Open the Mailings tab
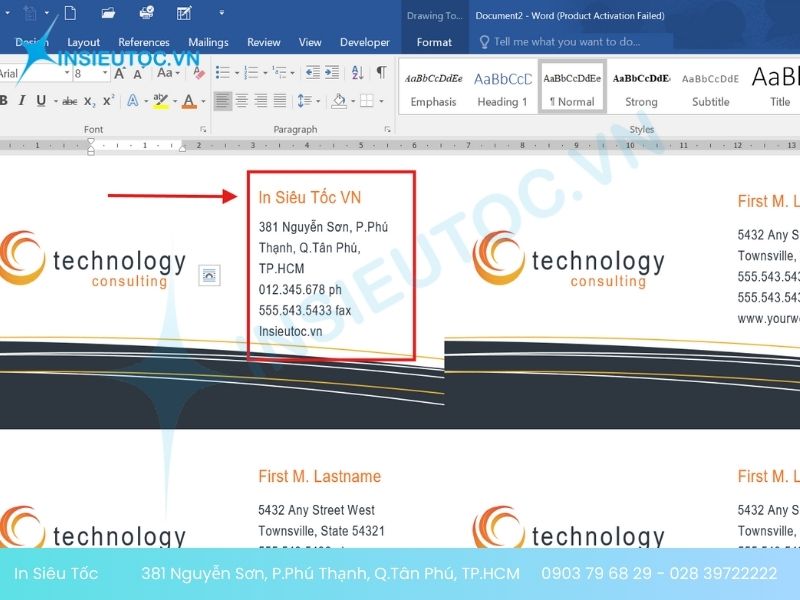Image resolution: width=800 pixels, height=600 pixels. pyautogui.click(x=208, y=42)
